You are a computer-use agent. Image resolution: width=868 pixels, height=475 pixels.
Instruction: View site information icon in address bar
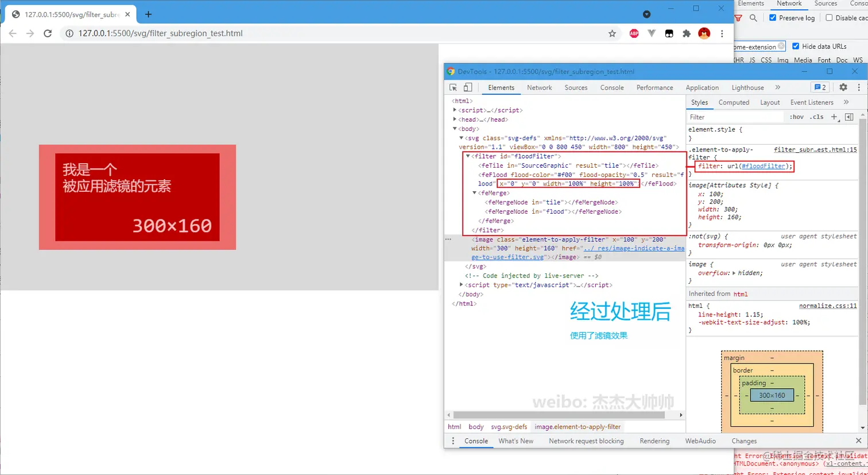pos(69,33)
